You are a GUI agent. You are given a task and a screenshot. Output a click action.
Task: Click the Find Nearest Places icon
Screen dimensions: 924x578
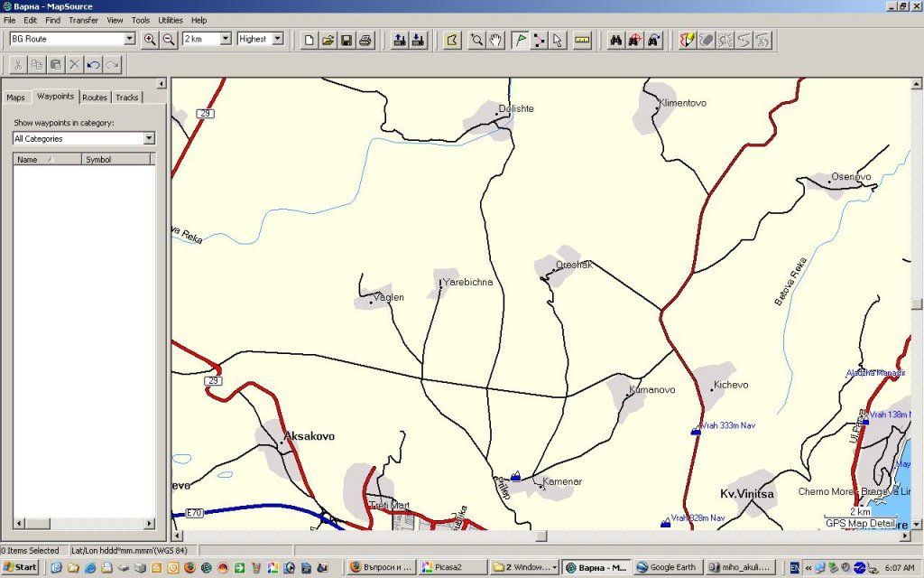634,40
